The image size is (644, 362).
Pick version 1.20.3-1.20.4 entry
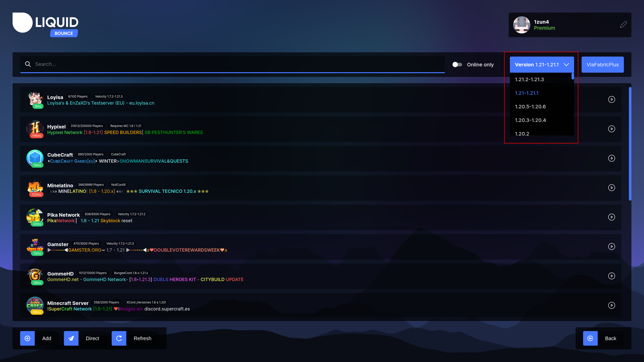(530, 120)
